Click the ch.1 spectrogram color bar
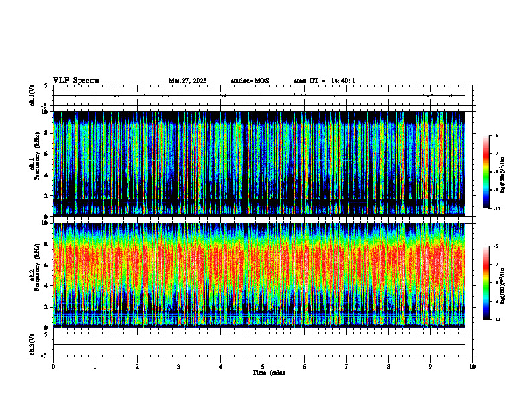Image resolution: width=532 pixels, height=411 pixels. 486,172
